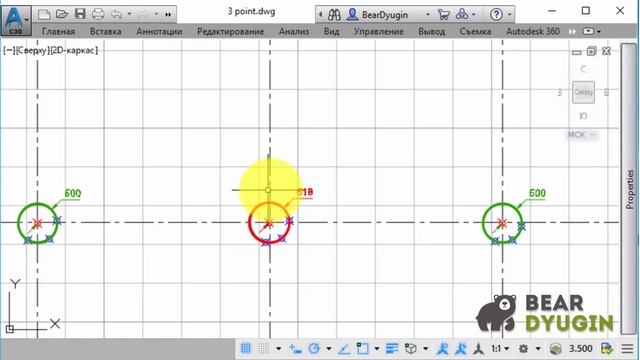The image size is (640, 360).
Task: Toggle dynamic input in the status bar
Action: [x=296, y=349]
